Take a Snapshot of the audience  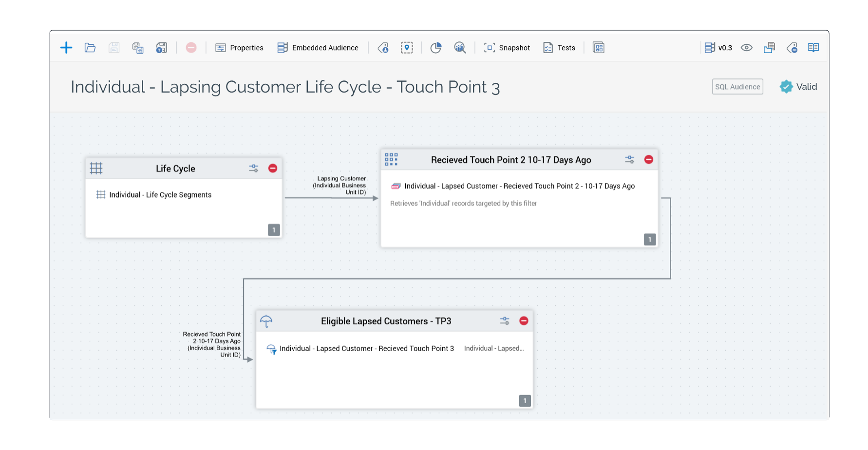(507, 48)
